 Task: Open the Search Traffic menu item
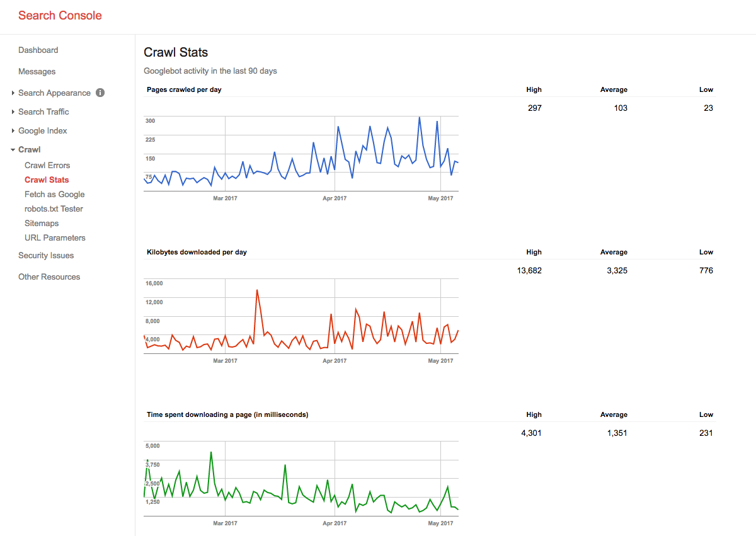43,112
